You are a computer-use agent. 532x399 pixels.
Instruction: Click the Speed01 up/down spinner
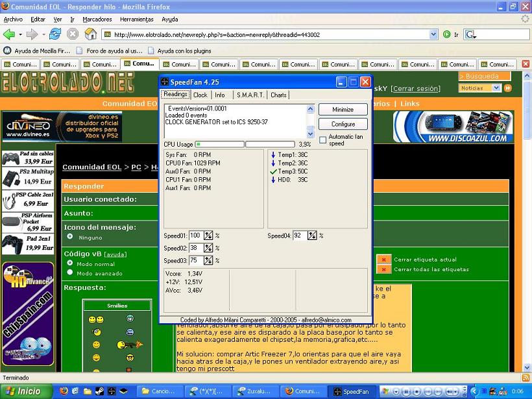click(208, 236)
